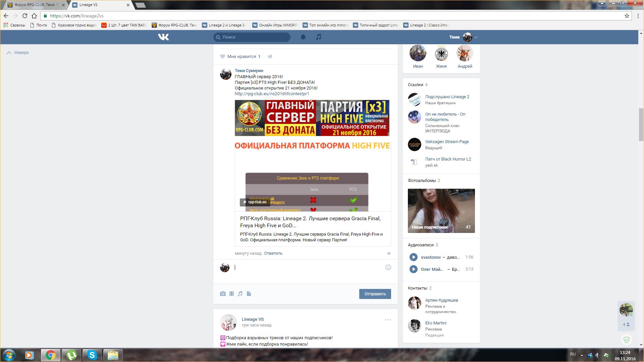The height and width of the screenshot is (362, 644).
Task: Attach video using film icon
Action: pyautogui.click(x=231, y=294)
